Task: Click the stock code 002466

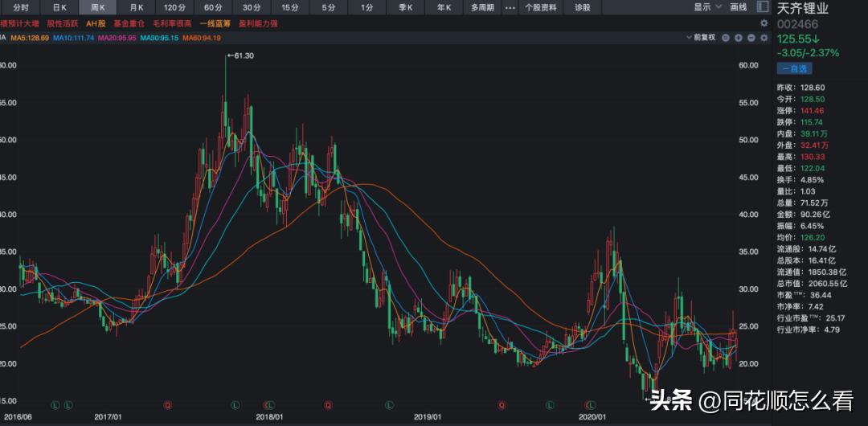Action: pos(798,26)
